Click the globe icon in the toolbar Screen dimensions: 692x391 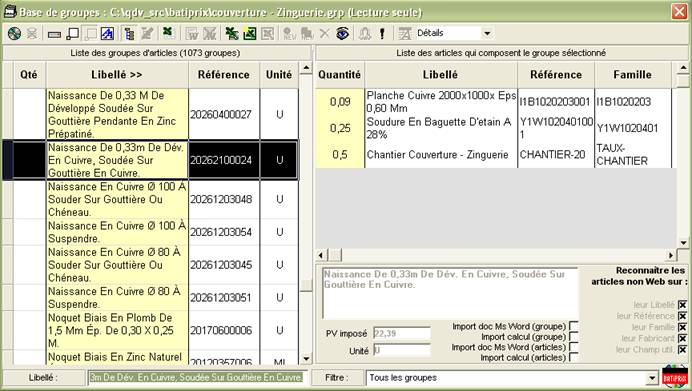(15, 34)
